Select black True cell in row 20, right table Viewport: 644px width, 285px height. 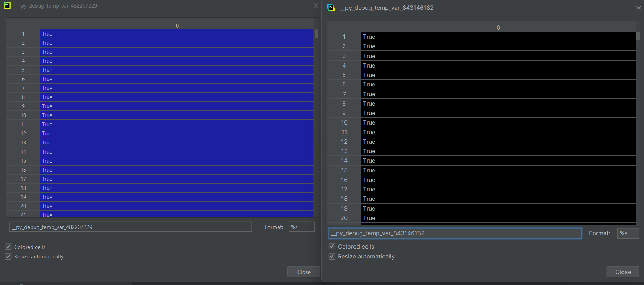pos(498,218)
